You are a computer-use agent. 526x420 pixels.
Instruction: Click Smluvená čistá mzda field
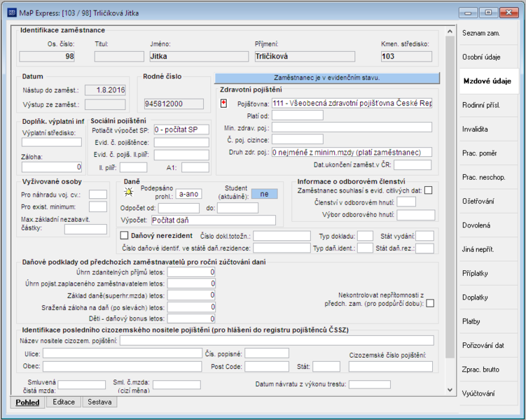coord(82,384)
